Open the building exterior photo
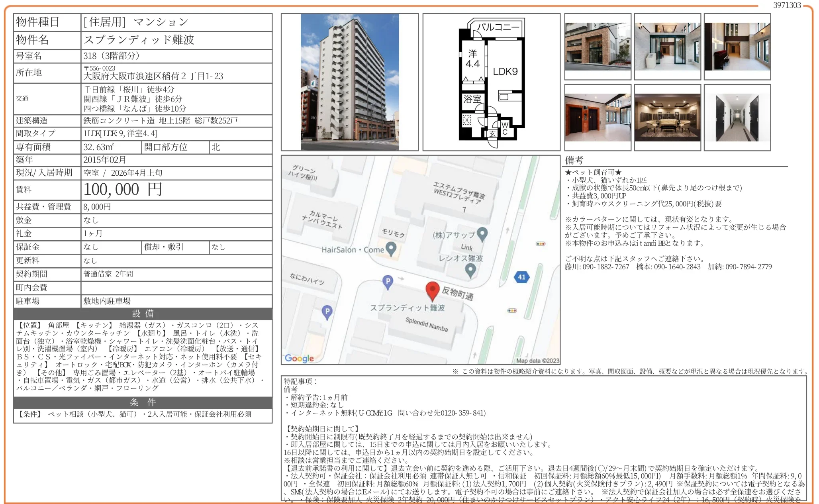This screenshot has height=504, width=819. 349,82
